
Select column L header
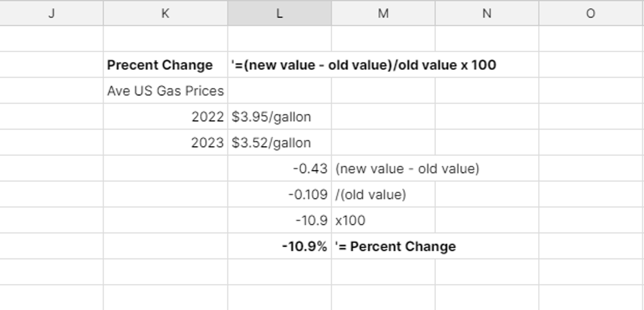pos(279,14)
